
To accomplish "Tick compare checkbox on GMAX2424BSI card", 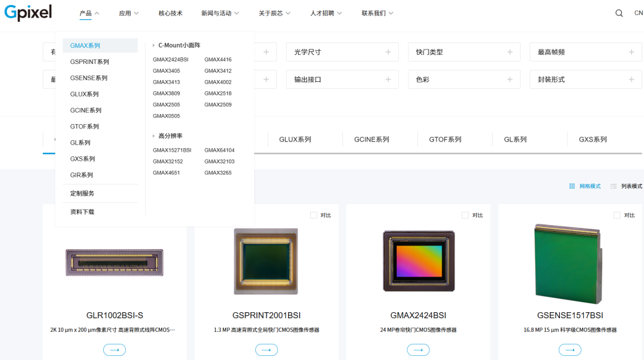I will [x=466, y=216].
